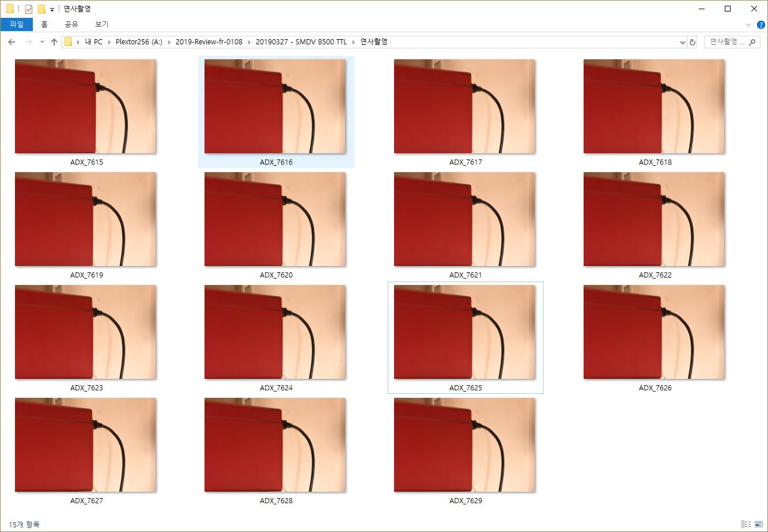Viewport: 768px width, 532px height.
Task: Click the file name label ADX_7618
Action: click(x=655, y=162)
